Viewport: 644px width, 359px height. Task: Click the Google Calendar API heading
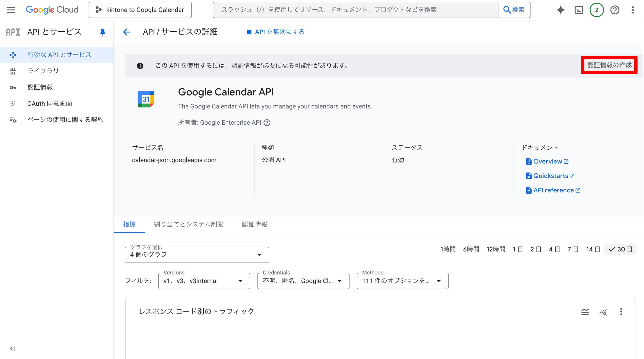click(x=226, y=92)
